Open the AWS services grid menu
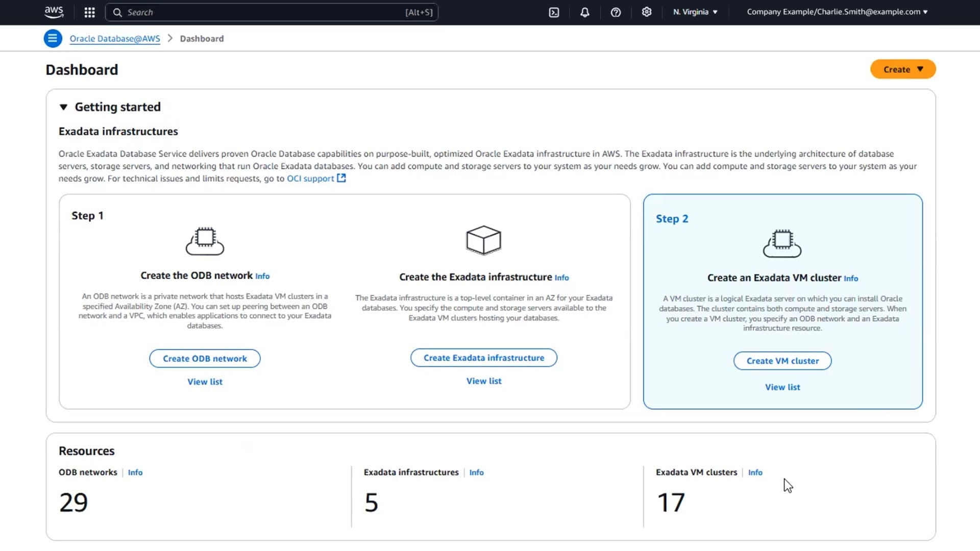 pyautogui.click(x=89, y=12)
